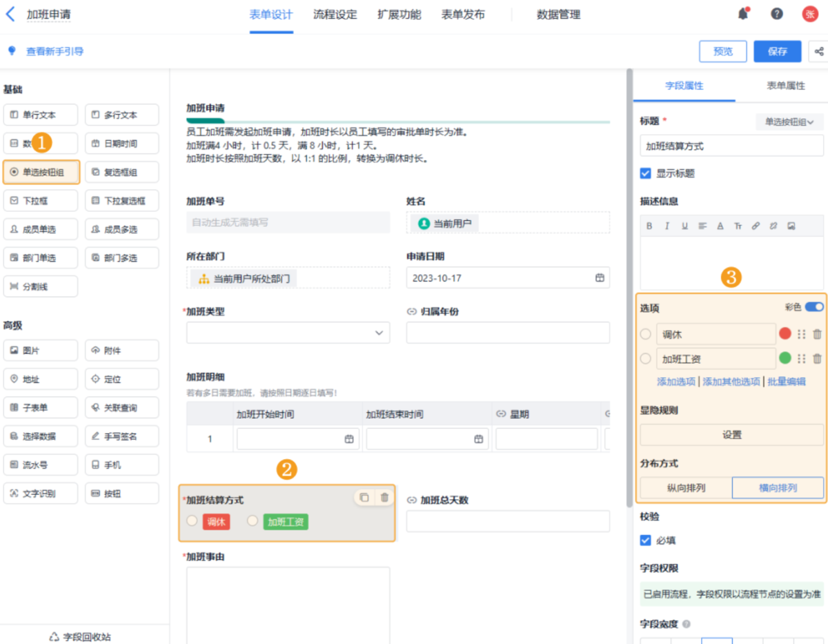Delete the 调休 option using trash icon
This screenshot has width=828, height=644.
coord(817,334)
